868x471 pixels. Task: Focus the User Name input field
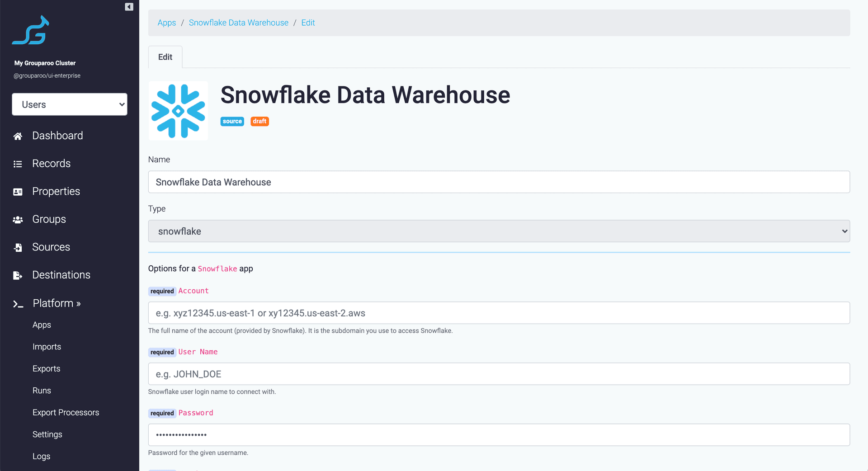tap(499, 374)
